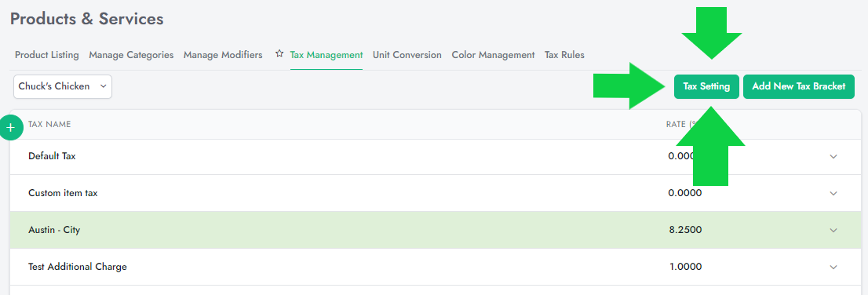Open the Tax Rules tab
This screenshot has height=295, width=868.
point(564,55)
